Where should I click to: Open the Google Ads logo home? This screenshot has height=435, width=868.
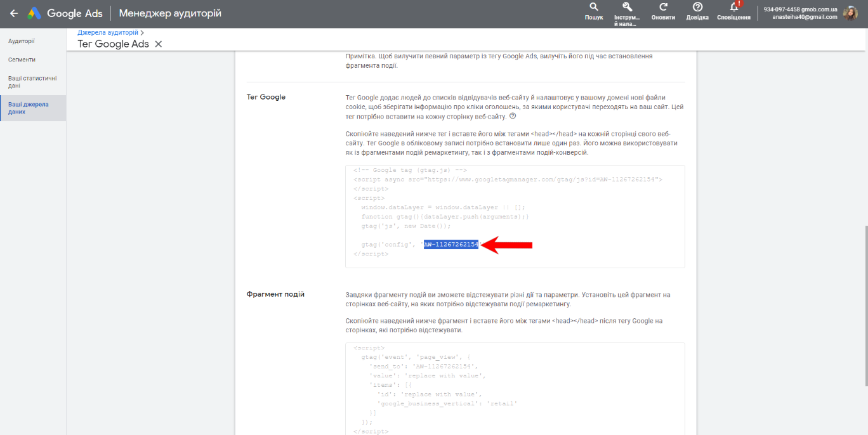(x=65, y=13)
